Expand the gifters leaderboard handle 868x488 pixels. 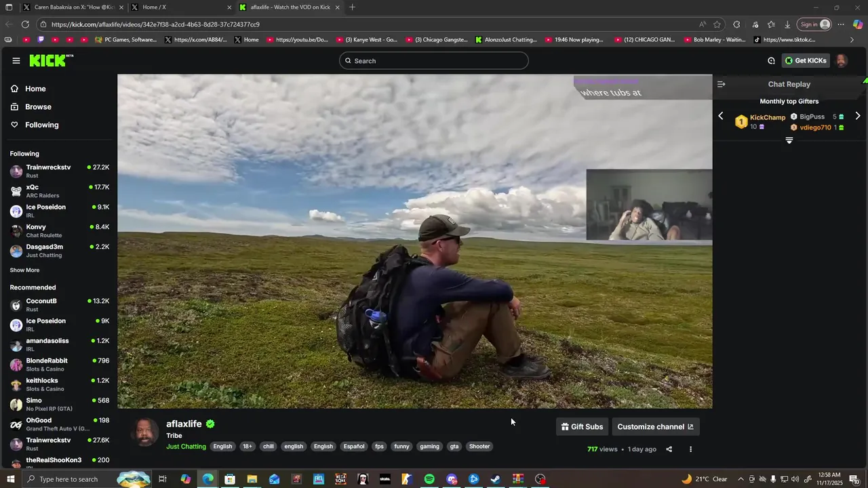click(x=789, y=140)
